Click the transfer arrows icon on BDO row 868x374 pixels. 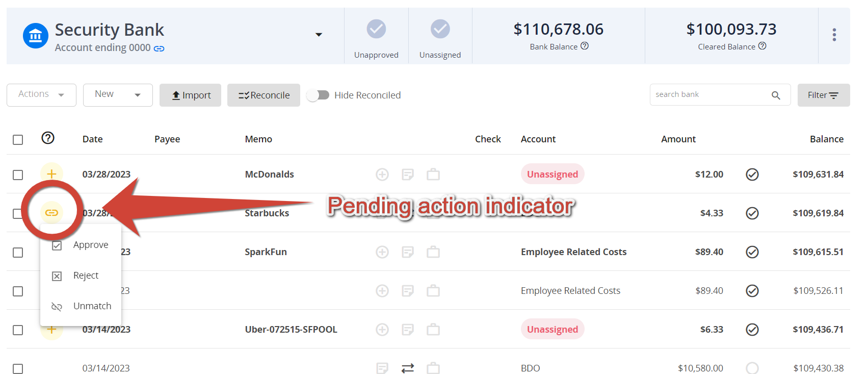point(408,368)
